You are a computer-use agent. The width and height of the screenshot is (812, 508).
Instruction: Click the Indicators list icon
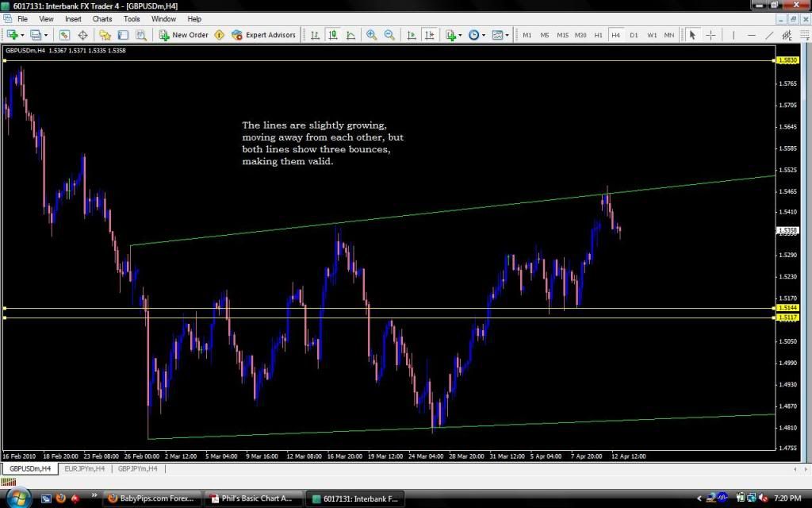pos(450,35)
